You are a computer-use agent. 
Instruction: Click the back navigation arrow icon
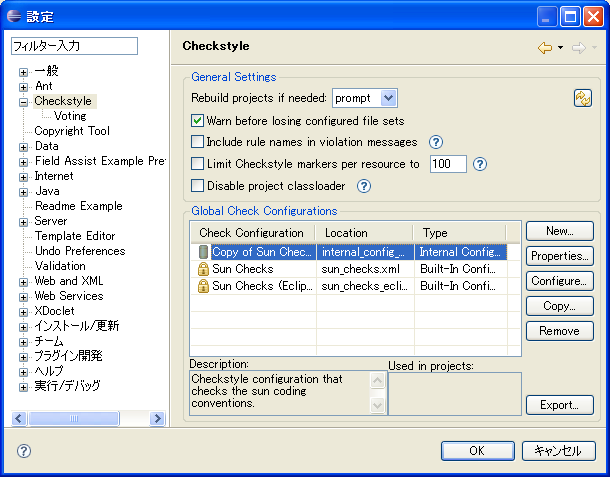tap(544, 47)
